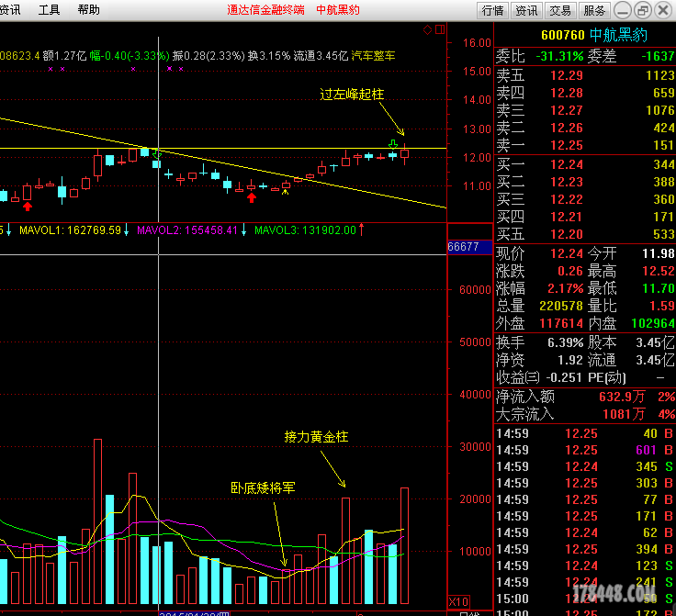Click the red up arrow after MAVOL3 value
The image size is (676, 616).
coord(361,230)
